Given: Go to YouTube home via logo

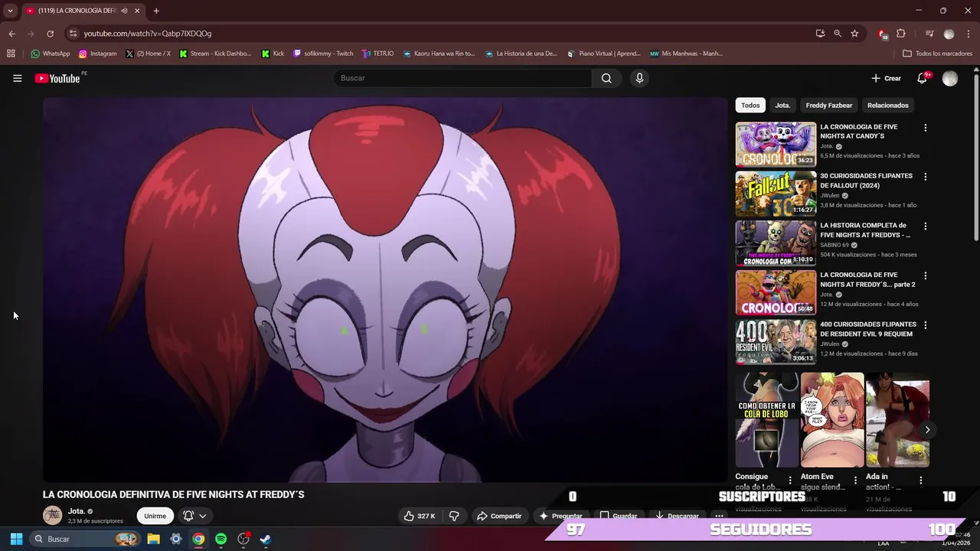Looking at the screenshot, I should pos(57,78).
